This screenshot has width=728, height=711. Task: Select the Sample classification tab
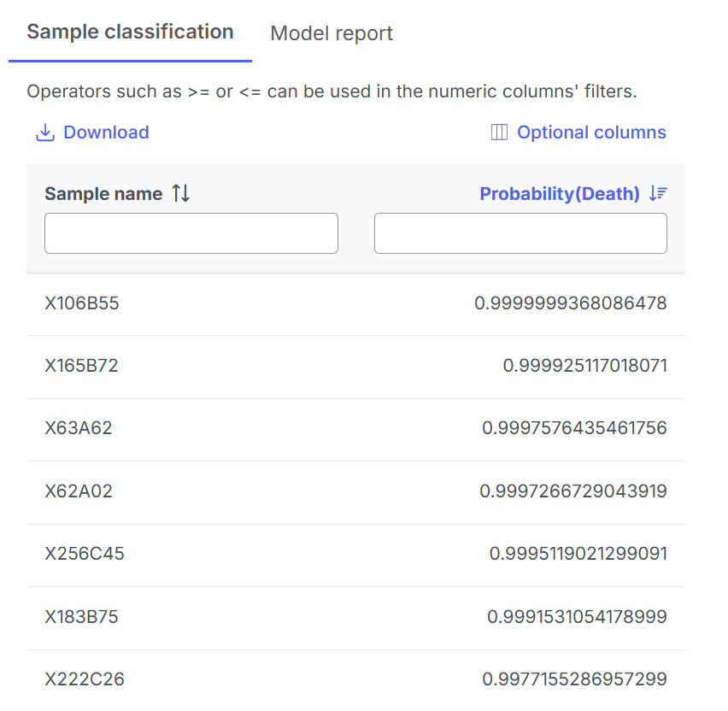click(x=130, y=32)
